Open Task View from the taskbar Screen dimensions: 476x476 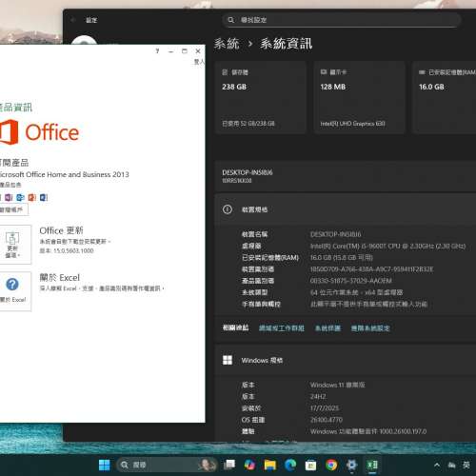pyautogui.click(x=229, y=465)
